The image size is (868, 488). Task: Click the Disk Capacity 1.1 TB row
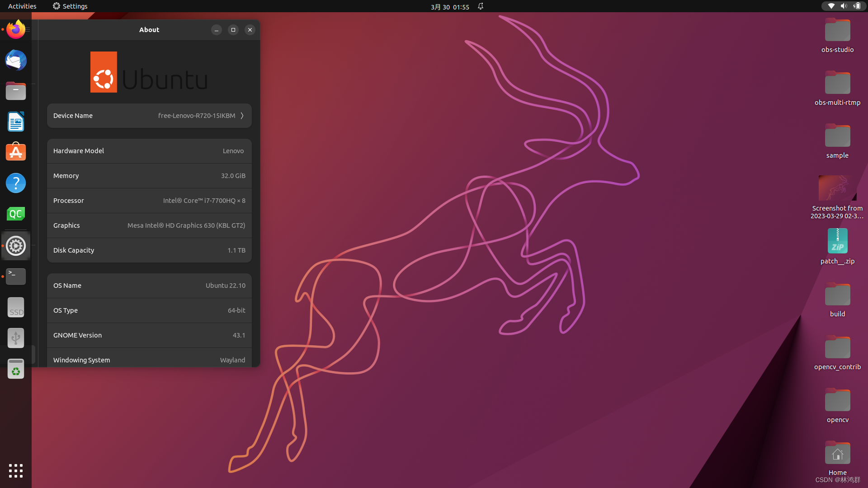point(149,250)
